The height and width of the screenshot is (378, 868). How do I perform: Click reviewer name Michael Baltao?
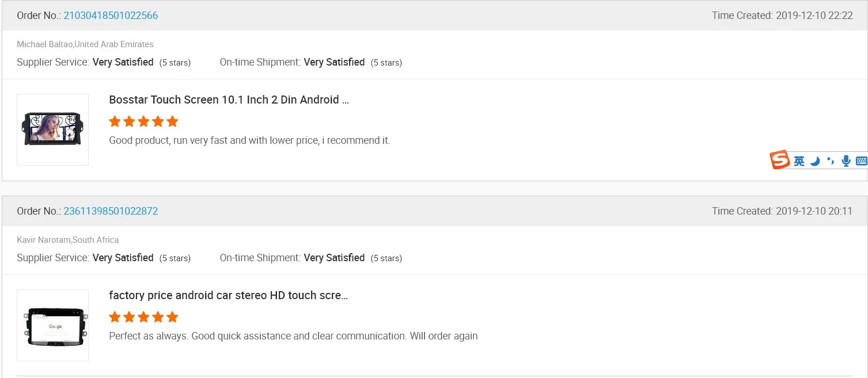tap(45, 44)
